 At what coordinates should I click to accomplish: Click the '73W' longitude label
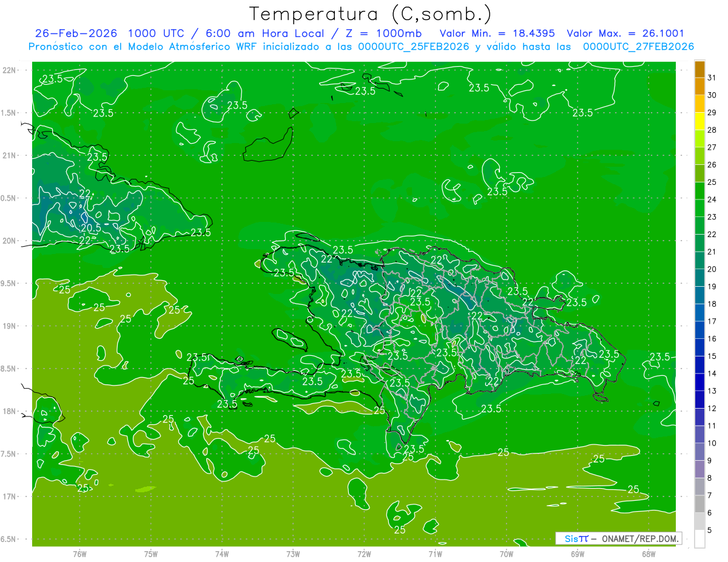tap(293, 554)
